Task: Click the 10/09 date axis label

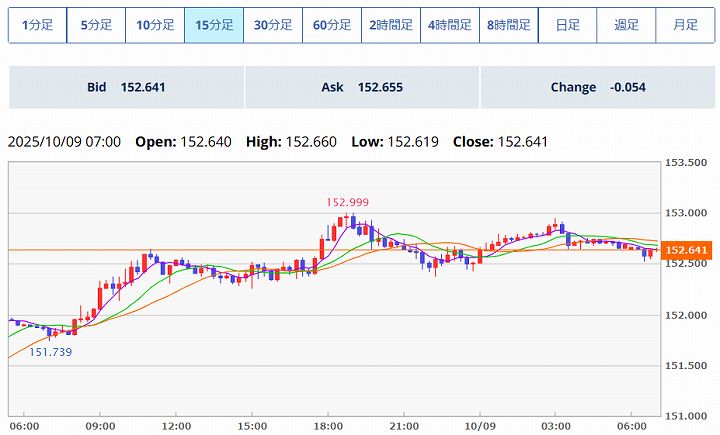Action: tap(480, 423)
